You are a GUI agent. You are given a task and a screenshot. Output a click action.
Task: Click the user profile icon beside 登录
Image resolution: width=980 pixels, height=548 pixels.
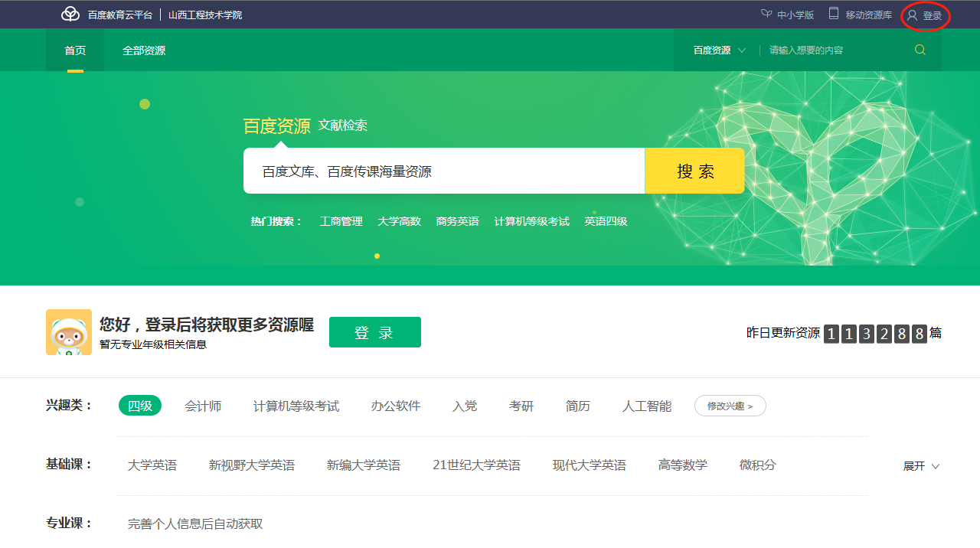tap(912, 15)
